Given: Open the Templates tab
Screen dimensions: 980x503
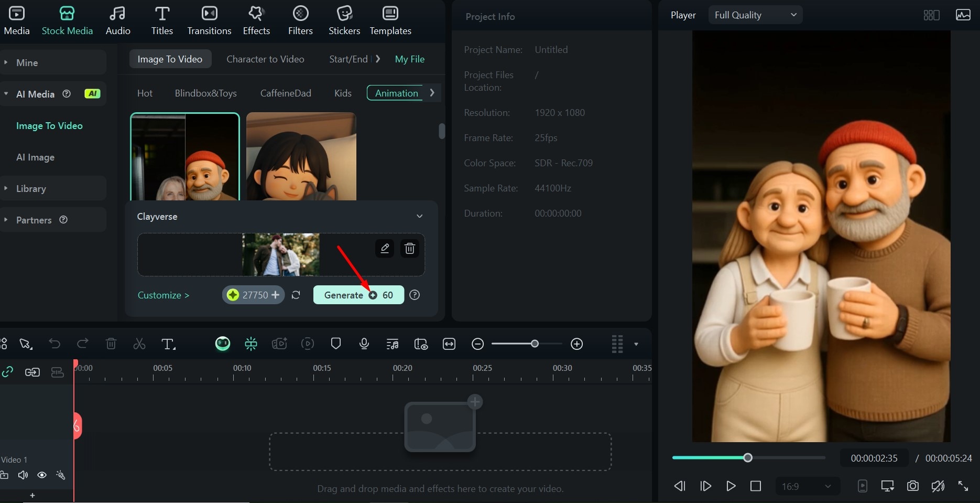Looking at the screenshot, I should pyautogui.click(x=390, y=21).
